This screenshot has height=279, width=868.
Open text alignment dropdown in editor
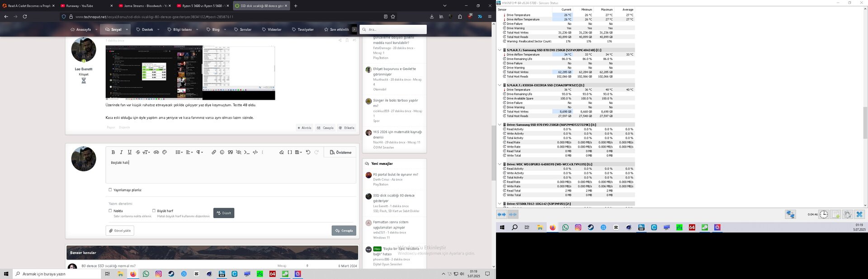point(189,152)
